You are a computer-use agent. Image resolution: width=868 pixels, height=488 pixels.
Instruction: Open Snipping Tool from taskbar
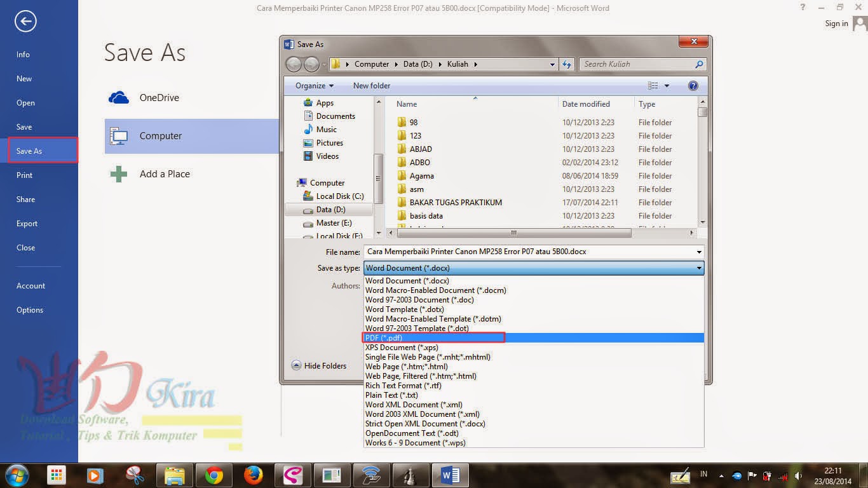[135, 475]
